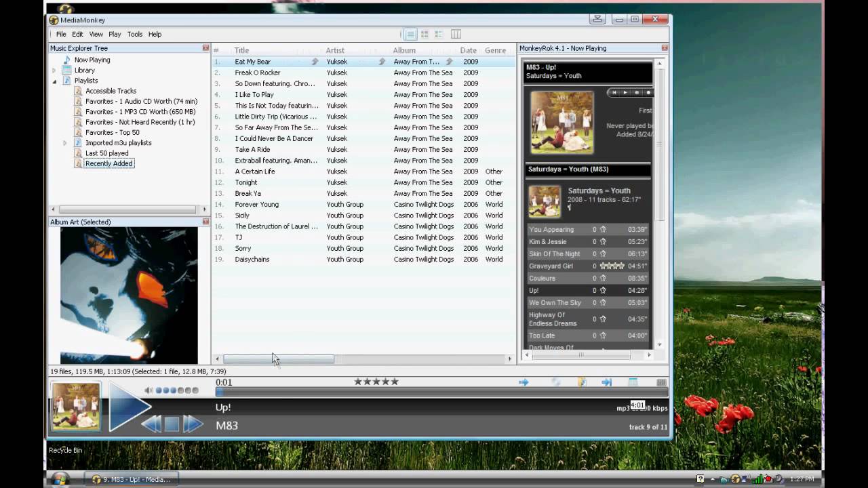The width and height of the screenshot is (868, 488).
Task: Click the large album cover in MonkeyRok panel
Action: [561, 123]
